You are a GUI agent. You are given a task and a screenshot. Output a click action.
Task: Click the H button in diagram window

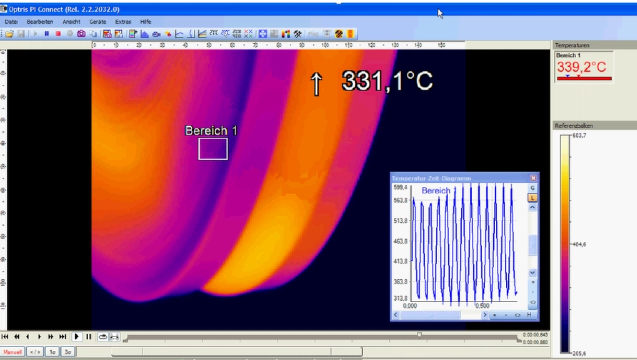(529, 315)
